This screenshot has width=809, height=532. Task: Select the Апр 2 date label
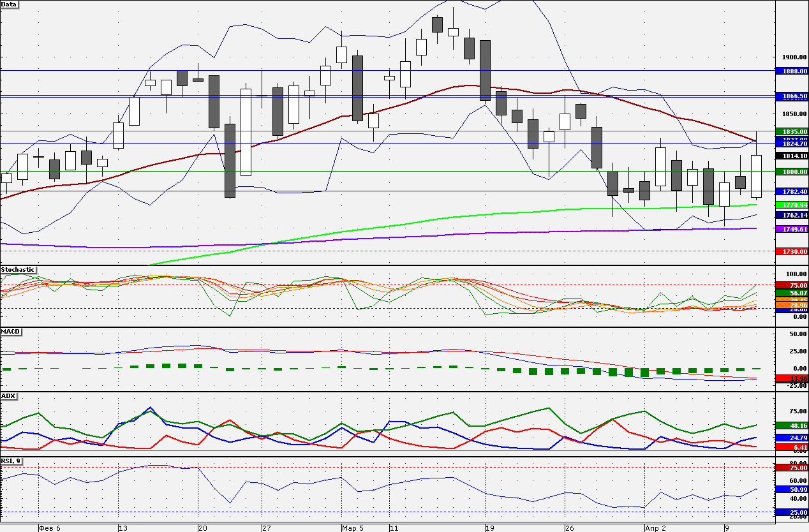pyautogui.click(x=655, y=528)
